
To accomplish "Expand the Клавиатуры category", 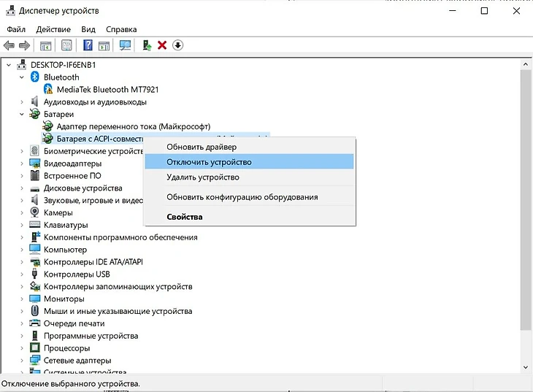I will (x=22, y=225).
